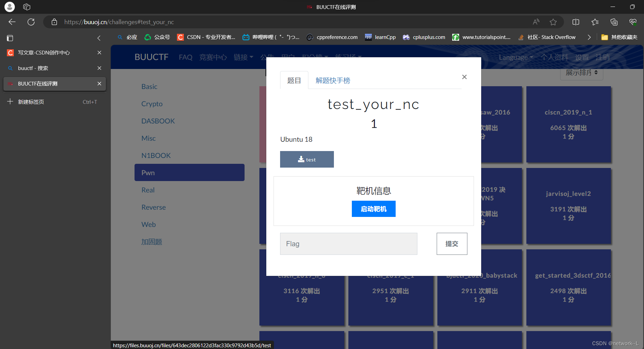Image resolution: width=644 pixels, height=349 pixels.
Task: Open the favorites list icon
Action: (595, 22)
